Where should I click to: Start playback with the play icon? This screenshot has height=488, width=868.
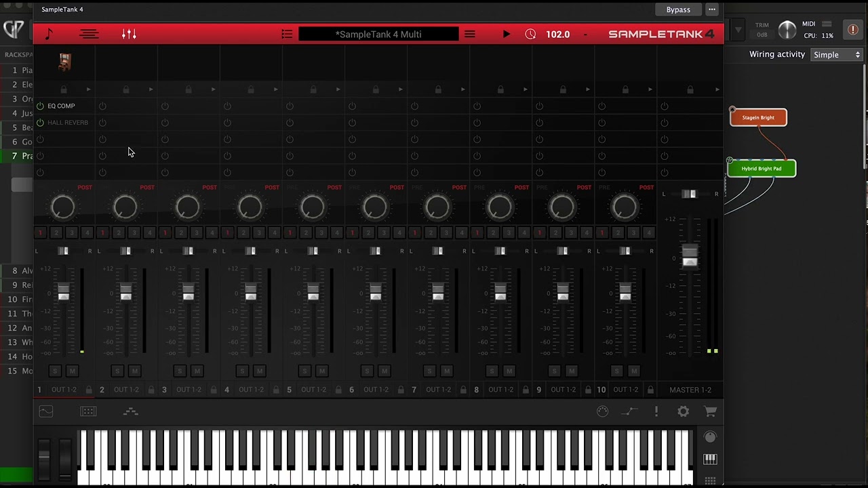(506, 34)
